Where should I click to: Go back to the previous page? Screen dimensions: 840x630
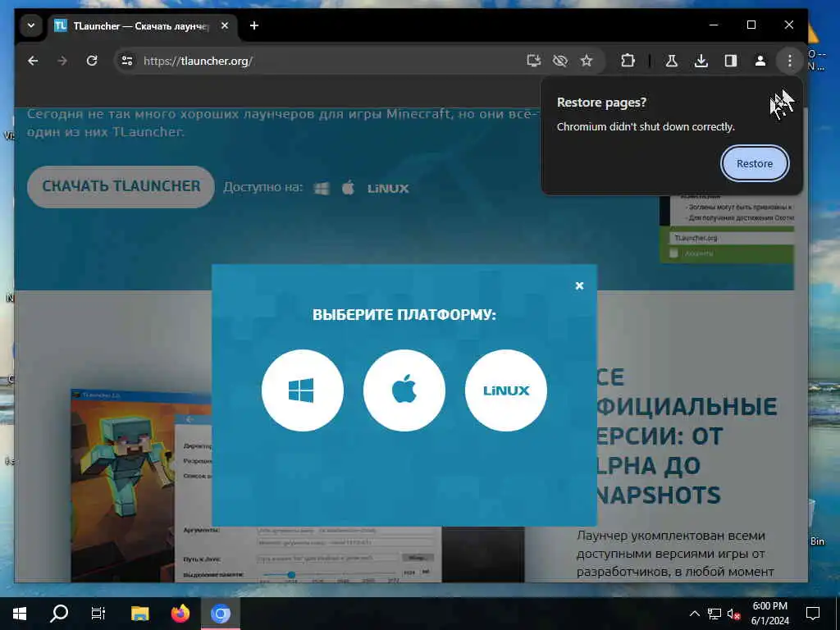(33, 61)
